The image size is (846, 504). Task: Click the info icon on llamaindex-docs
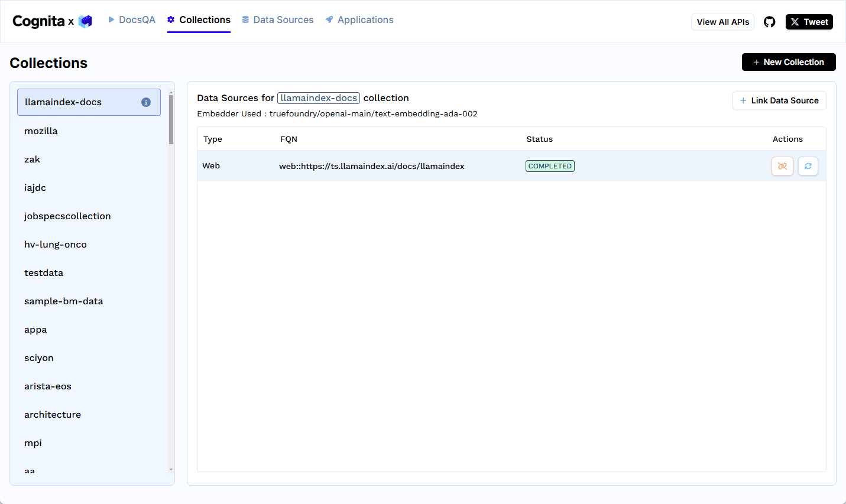pos(146,102)
